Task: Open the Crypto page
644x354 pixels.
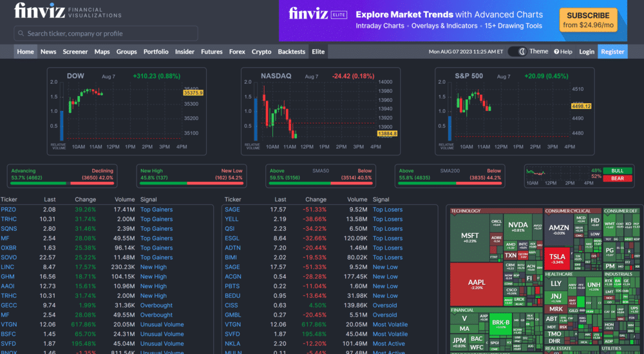Action: point(261,52)
